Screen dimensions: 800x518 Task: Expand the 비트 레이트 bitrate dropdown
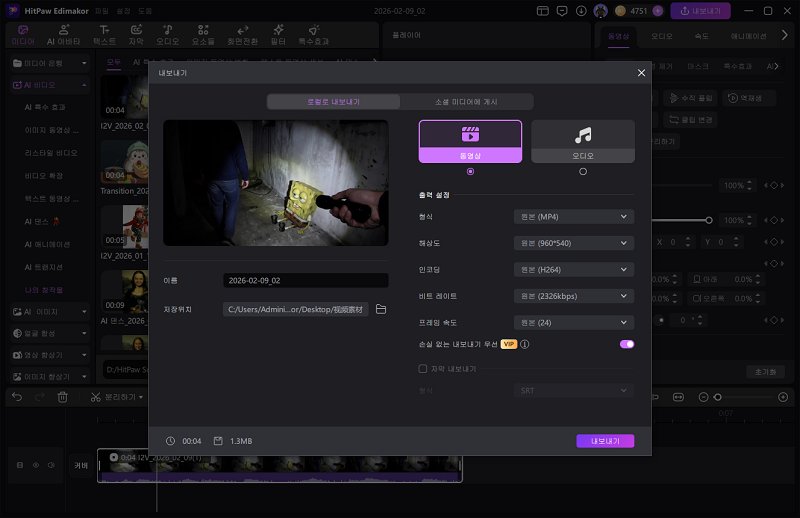click(573, 296)
